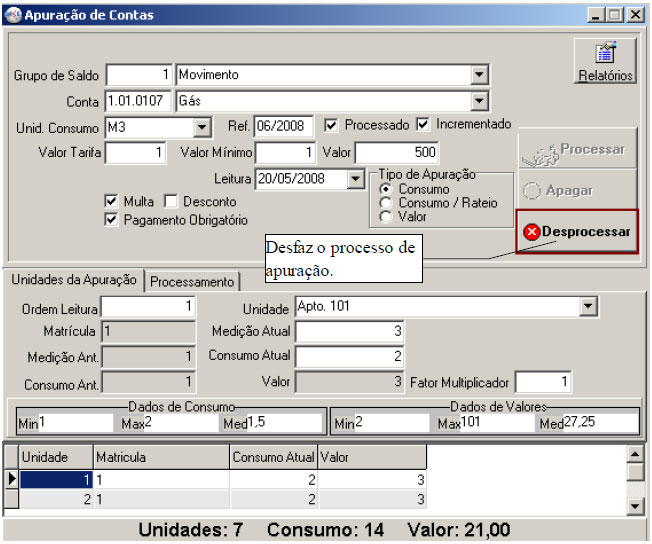Click the Medição Ant. field

[148, 357]
